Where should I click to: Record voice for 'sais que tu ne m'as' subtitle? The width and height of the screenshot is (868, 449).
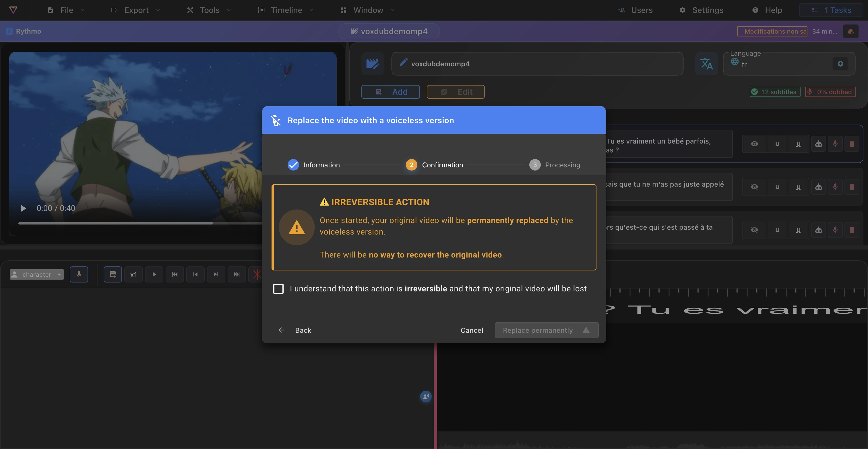pos(835,187)
